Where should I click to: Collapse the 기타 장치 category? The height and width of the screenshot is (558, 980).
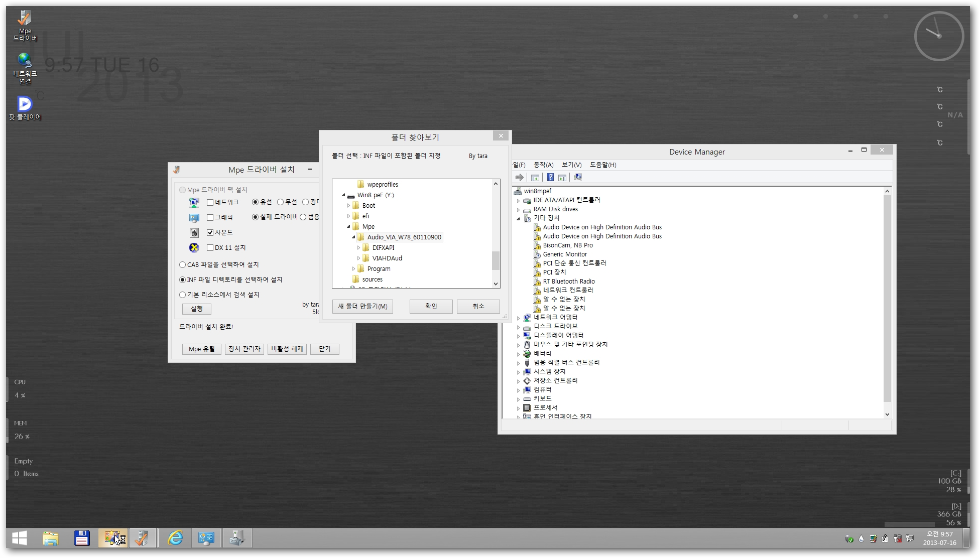pyautogui.click(x=518, y=219)
